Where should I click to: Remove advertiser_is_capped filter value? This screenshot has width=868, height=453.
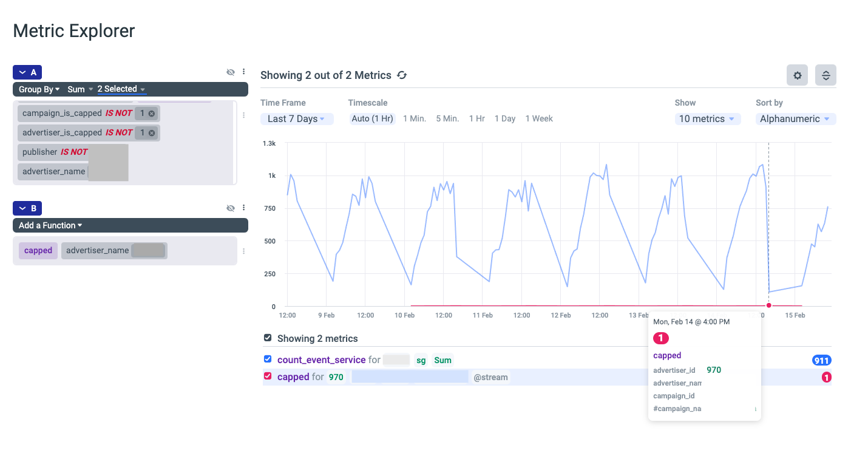click(x=151, y=133)
